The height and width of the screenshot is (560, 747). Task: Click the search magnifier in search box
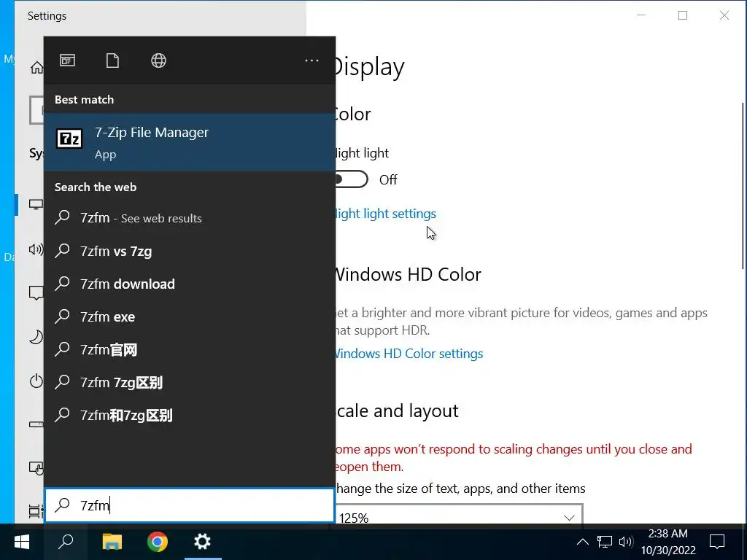[x=63, y=505]
